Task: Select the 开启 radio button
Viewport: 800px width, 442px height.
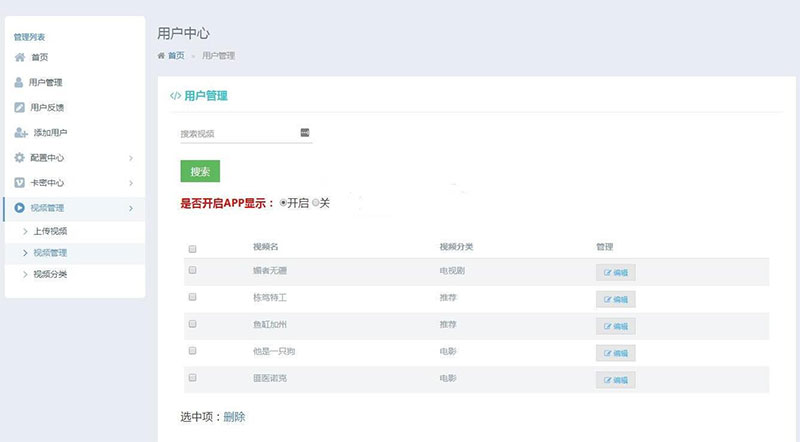Action: pos(283,202)
